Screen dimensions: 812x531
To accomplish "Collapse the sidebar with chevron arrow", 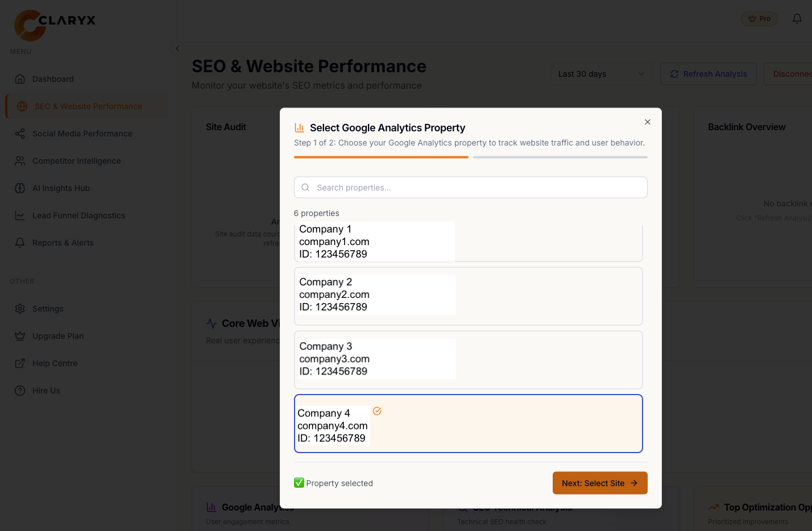I will [177, 48].
